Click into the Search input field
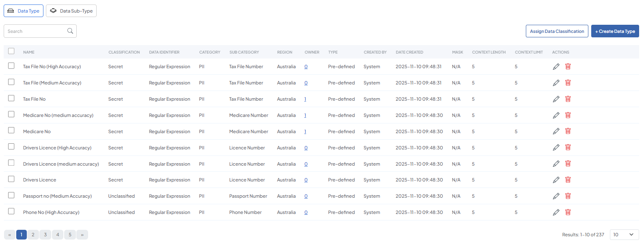644x244 pixels. point(36,31)
